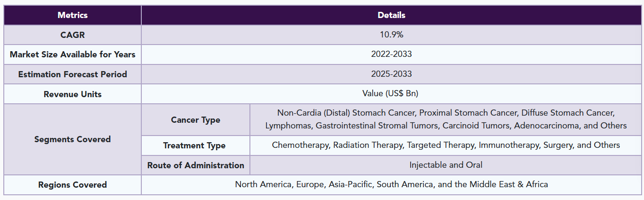Select the Revenue Units label
Viewport: 644px width, 200px height.
73,94
